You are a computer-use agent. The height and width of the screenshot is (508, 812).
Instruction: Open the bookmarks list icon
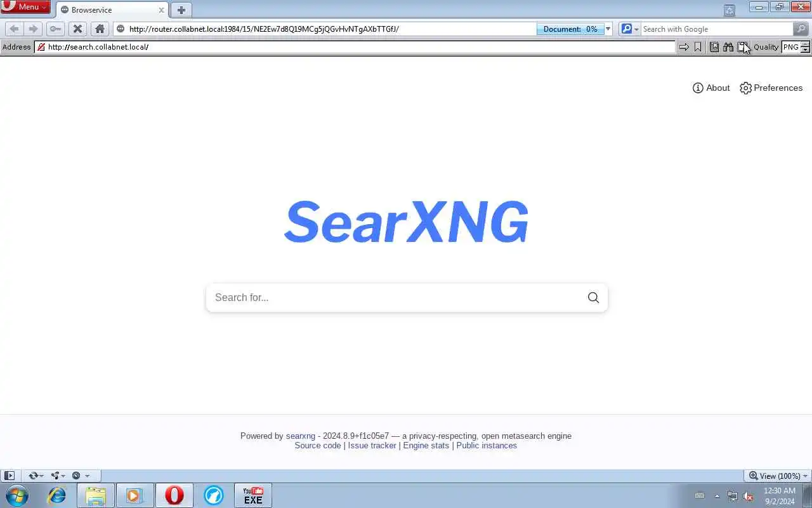(x=714, y=47)
